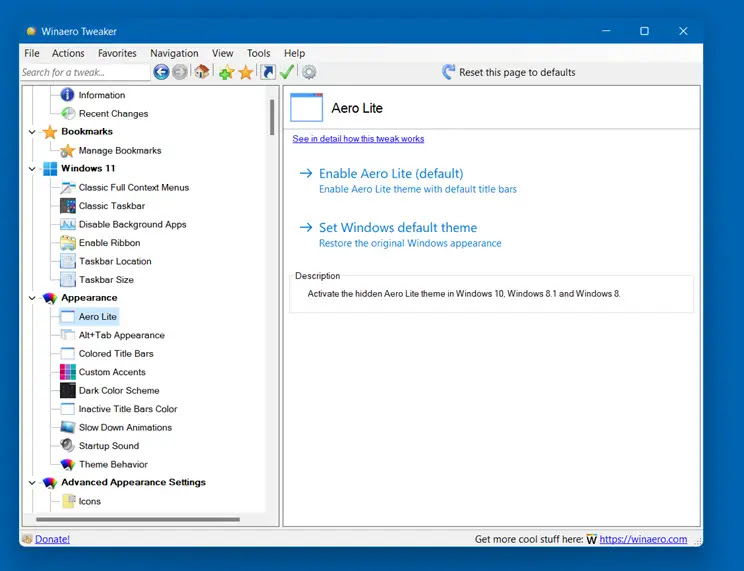Click the blue Back navigation arrow
The image size is (744, 571).
tap(161, 72)
